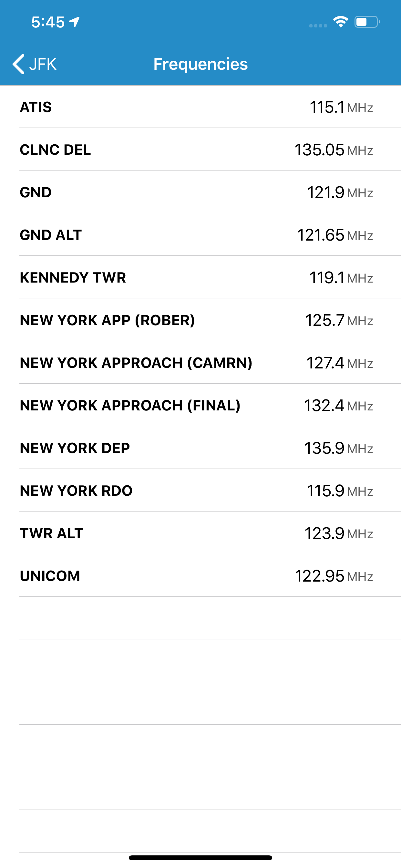Choose the NEW YORK RDO row
The width and height of the screenshot is (401, 868).
(x=200, y=491)
